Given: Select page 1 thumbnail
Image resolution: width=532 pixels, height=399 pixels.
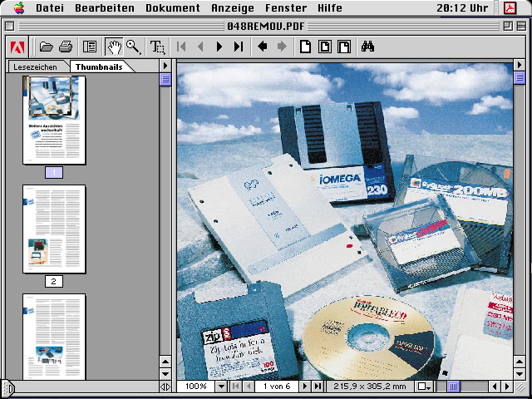Looking at the screenshot, I should click(x=54, y=120).
